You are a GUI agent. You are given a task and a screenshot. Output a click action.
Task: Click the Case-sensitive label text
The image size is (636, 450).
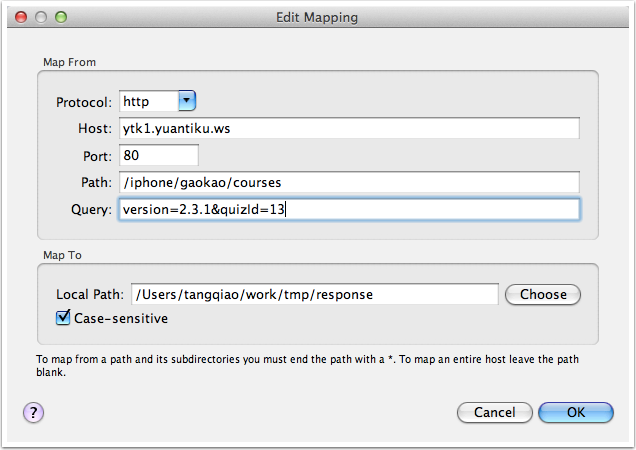click(121, 319)
